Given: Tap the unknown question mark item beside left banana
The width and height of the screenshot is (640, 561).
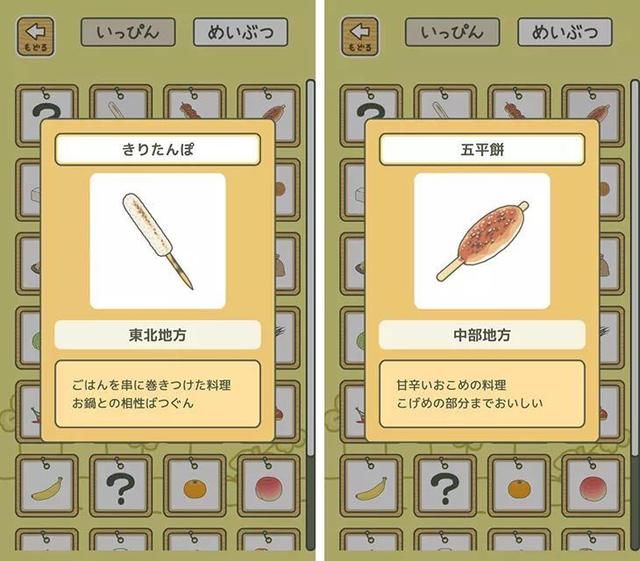Looking at the screenshot, I should click(x=121, y=487).
